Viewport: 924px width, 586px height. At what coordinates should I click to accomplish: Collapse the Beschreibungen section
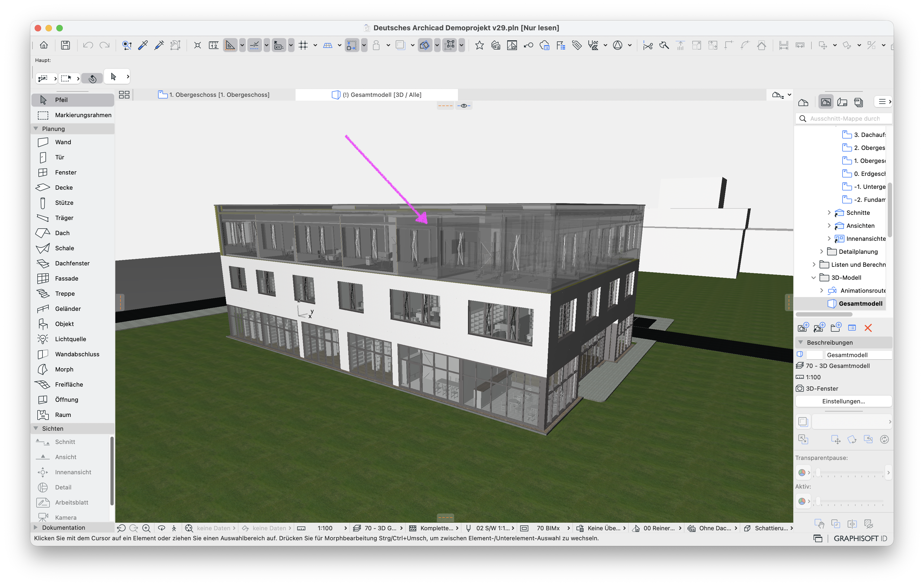[x=800, y=342]
